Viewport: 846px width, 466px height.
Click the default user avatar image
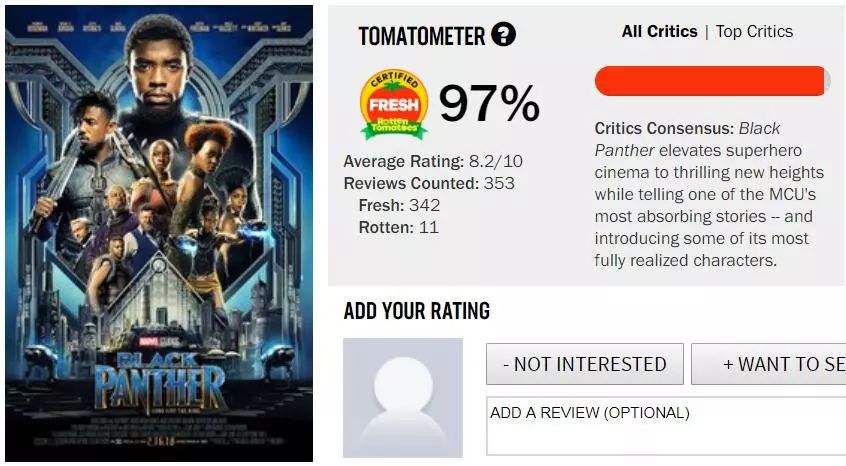(x=403, y=398)
